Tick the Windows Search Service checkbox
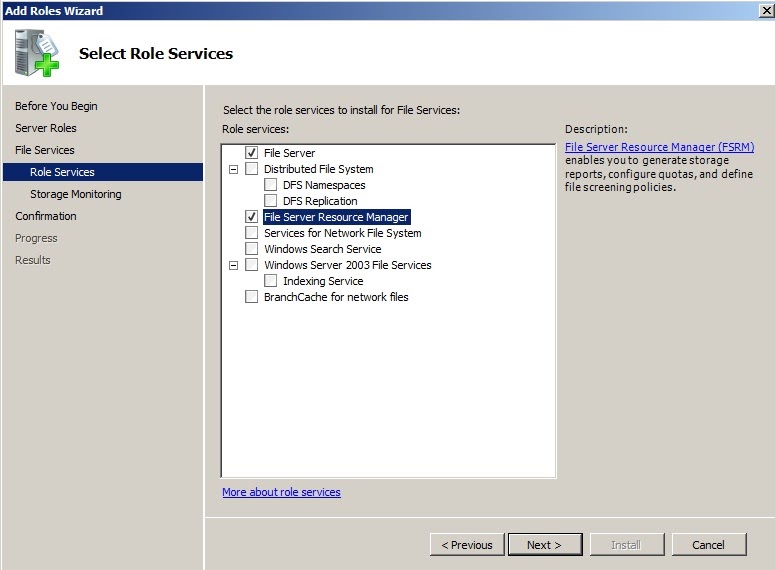The width and height of the screenshot is (775, 570). pyautogui.click(x=252, y=249)
